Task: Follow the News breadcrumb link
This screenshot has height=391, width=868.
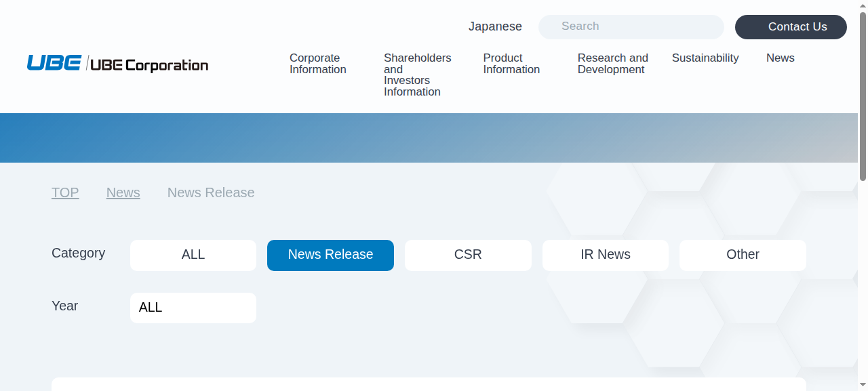Action: pos(123,192)
